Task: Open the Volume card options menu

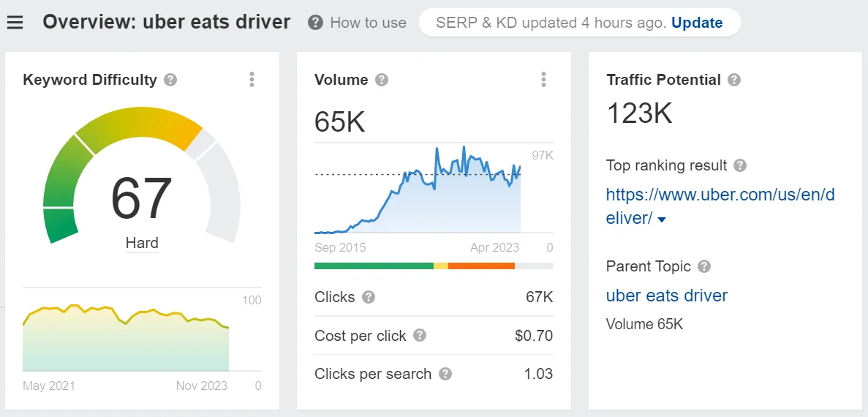Action: click(x=543, y=80)
